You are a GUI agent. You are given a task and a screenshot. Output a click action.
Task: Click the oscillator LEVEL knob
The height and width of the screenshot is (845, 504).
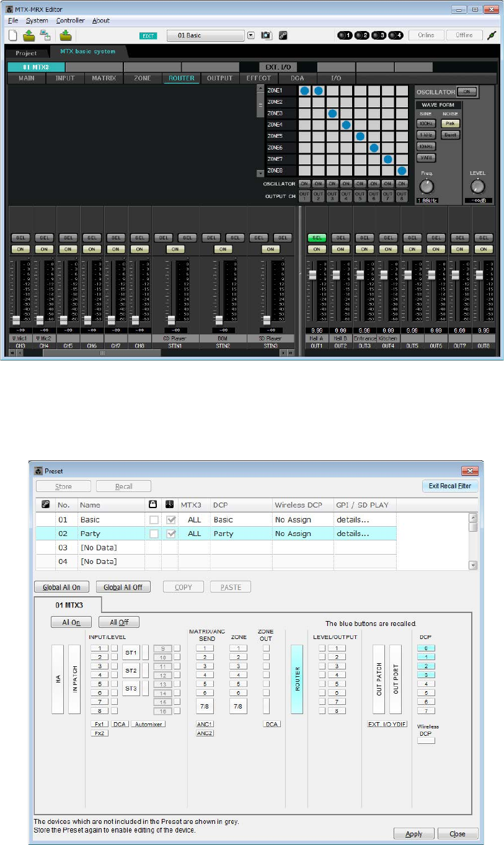477,187
